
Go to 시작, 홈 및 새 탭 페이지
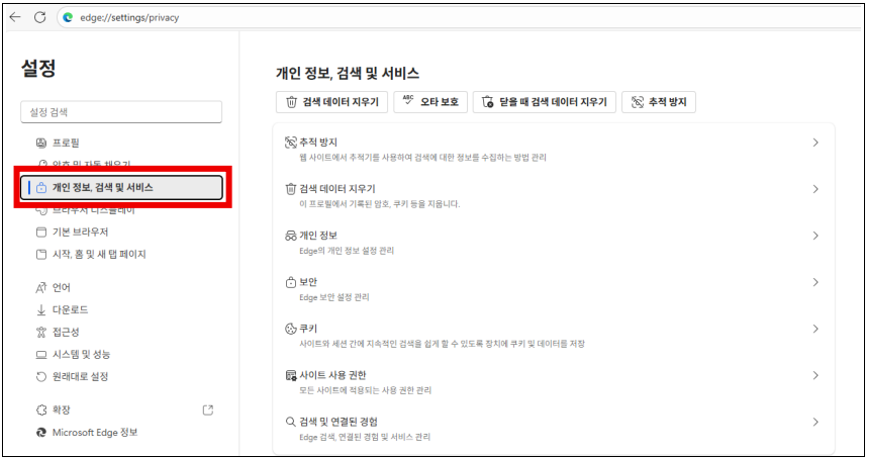(x=99, y=254)
